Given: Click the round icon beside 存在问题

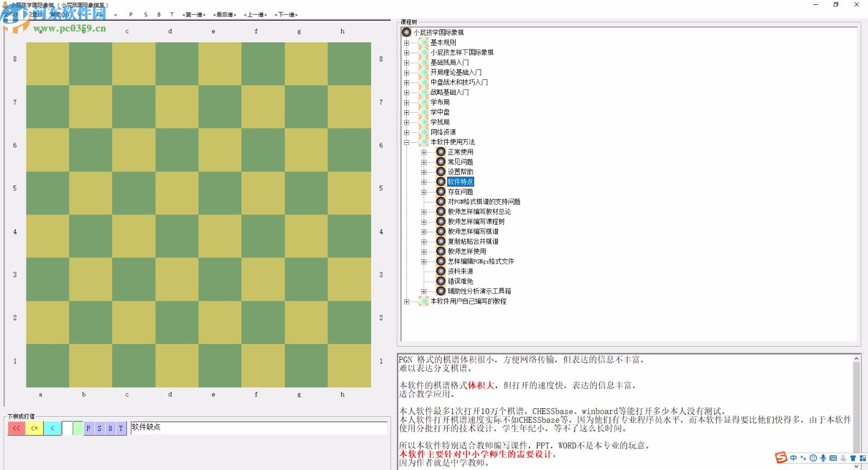Looking at the screenshot, I should 441,192.
